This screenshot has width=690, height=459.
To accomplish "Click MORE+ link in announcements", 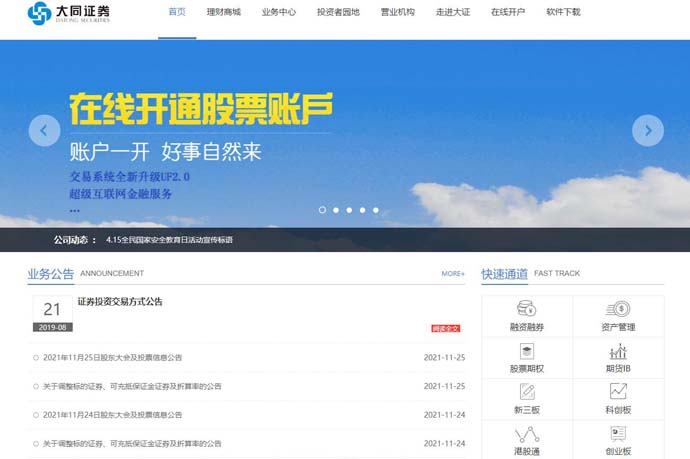I will click(453, 274).
